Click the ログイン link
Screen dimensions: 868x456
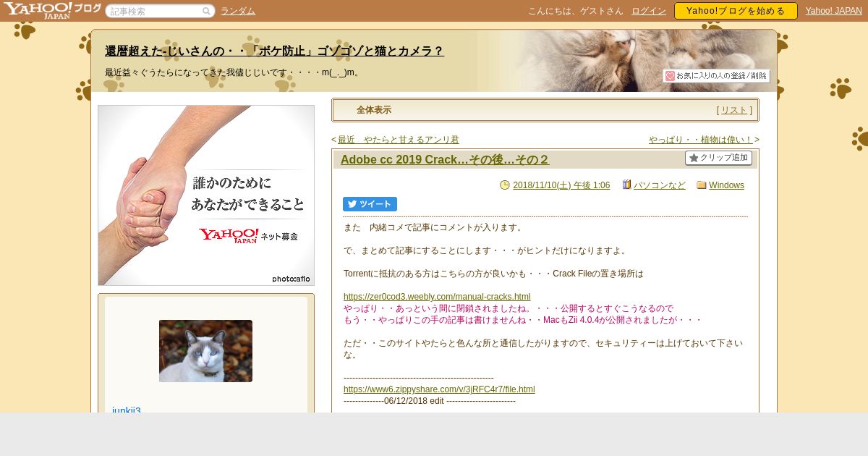tap(649, 11)
